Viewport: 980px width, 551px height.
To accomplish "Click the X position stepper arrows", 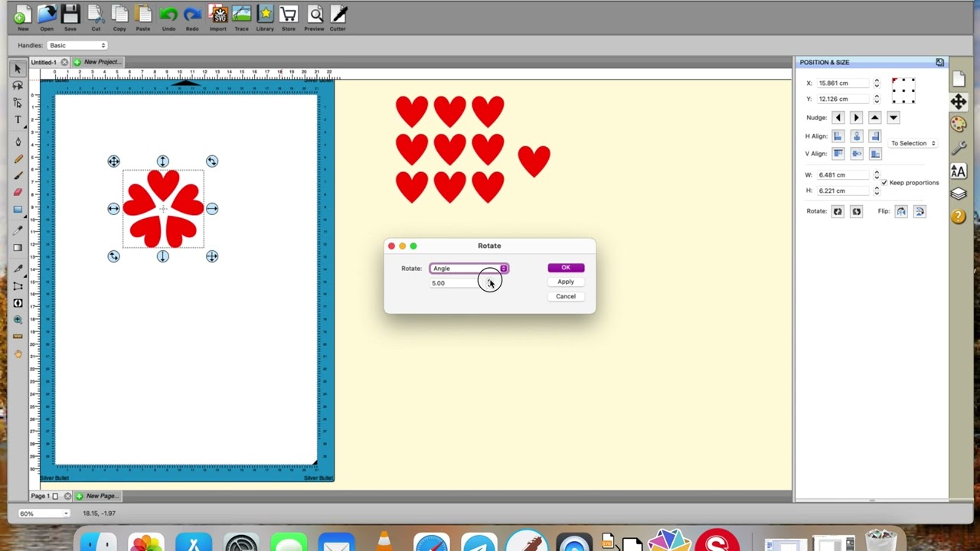I will tap(877, 83).
